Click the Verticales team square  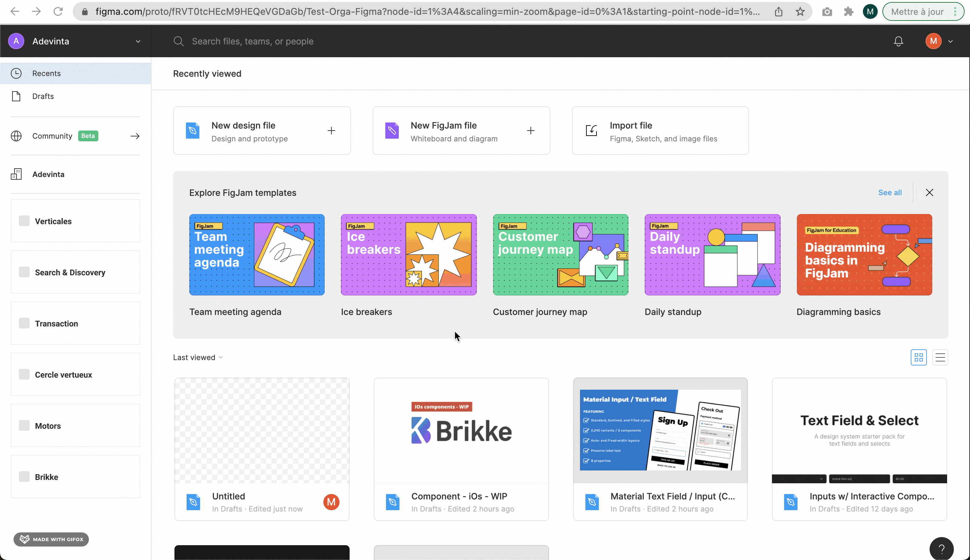[24, 221]
